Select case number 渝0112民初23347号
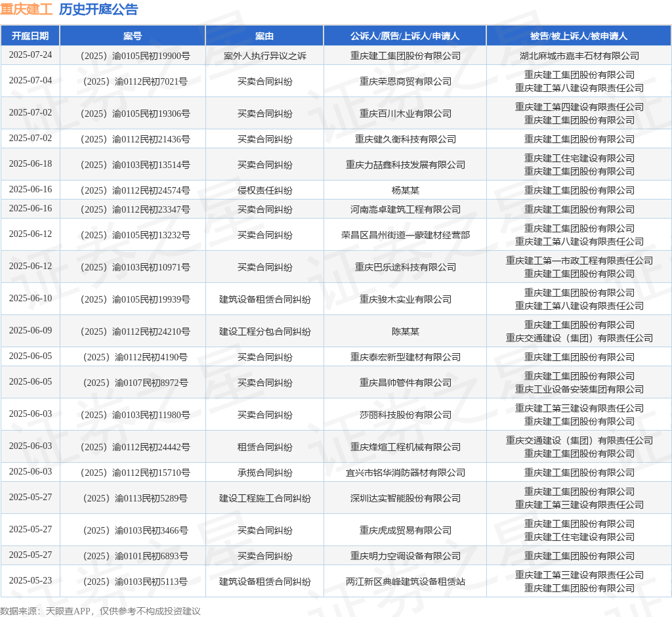Image resolution: width=672 pixels, height=617 pixels. (135, 209)
